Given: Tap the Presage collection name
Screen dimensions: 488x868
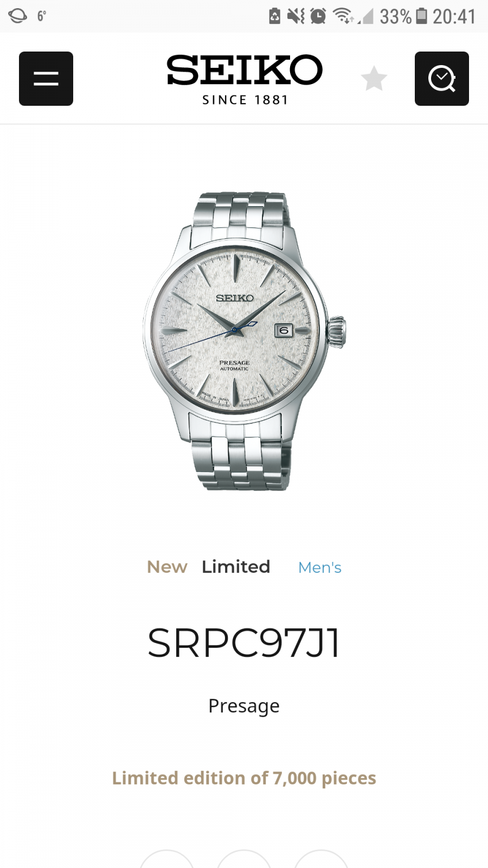Looking at the screenshot, I should 244,706.
